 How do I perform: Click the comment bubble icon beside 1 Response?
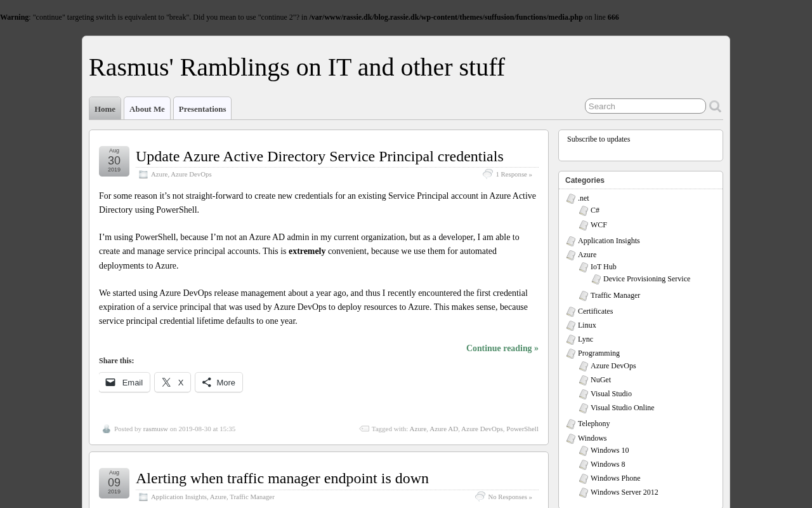(x=487, y=174)
